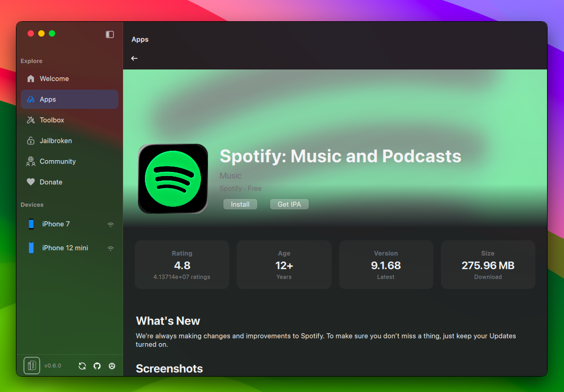The image size is (564, 392).
Task: Click the Wi-Fi indicator for iPhone 7
Action: point(110,225)
